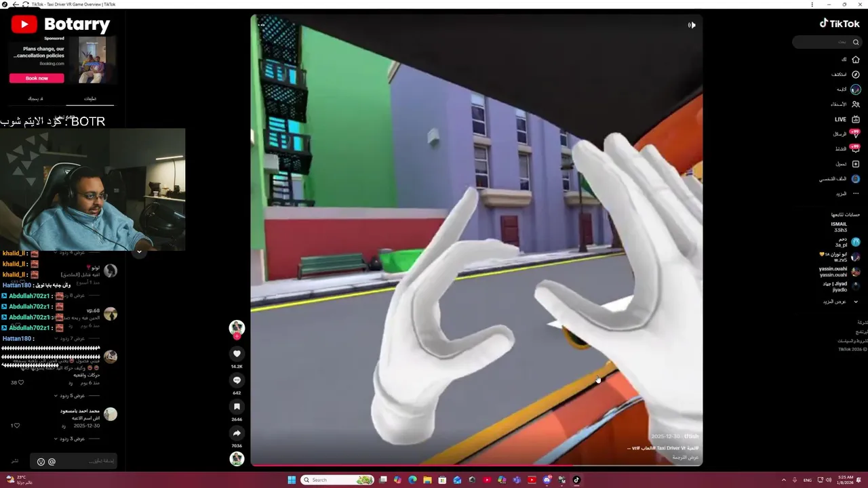Like the comment dated 2025-12-30
Image resolution: width=868 pixels, height=488 pixels.
coord(16,426)
